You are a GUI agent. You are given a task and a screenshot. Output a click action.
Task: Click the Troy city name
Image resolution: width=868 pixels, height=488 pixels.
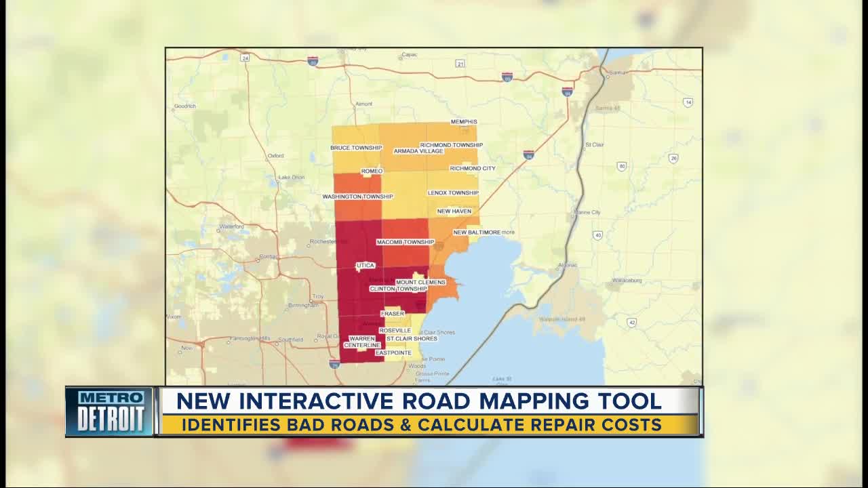coord(318,297)
